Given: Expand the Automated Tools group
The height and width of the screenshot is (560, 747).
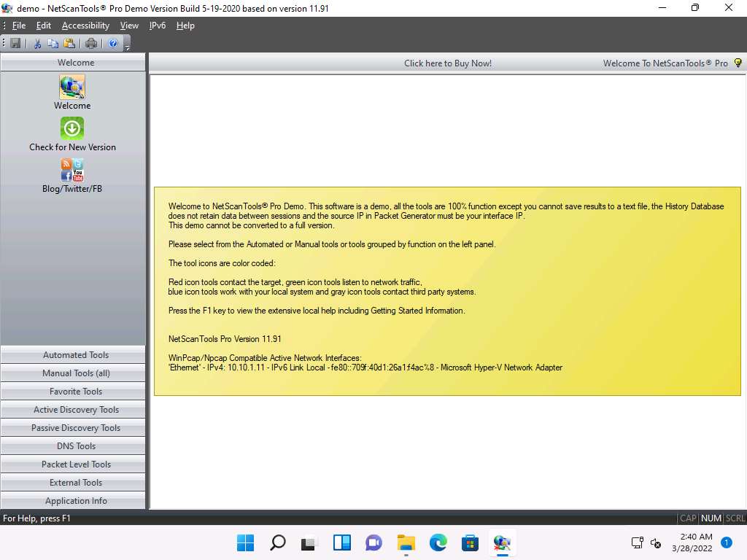Looking at the screenshot, I should pyautogui.click(x=75, y=355).
